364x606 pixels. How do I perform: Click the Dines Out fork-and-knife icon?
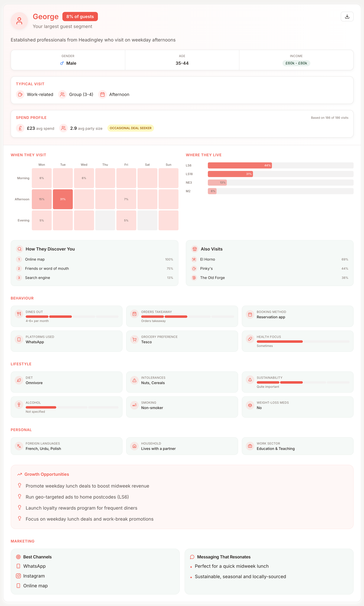click(19, 314)
